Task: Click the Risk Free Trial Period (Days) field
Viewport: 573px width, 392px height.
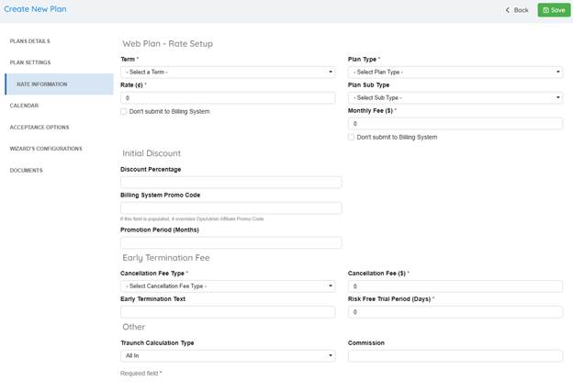Action: pyautogui.click(x=455, y=312)
